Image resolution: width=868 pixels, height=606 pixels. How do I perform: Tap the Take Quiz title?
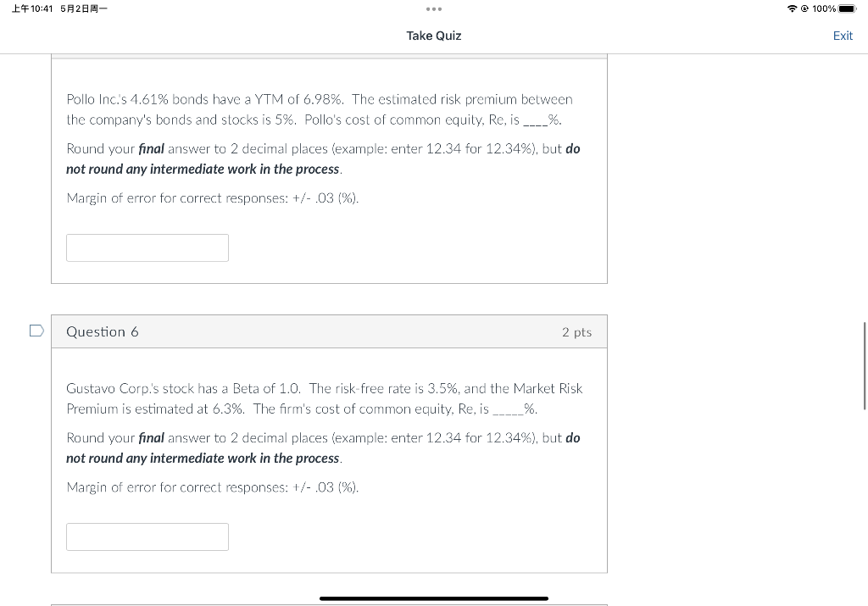coord(434,36)
